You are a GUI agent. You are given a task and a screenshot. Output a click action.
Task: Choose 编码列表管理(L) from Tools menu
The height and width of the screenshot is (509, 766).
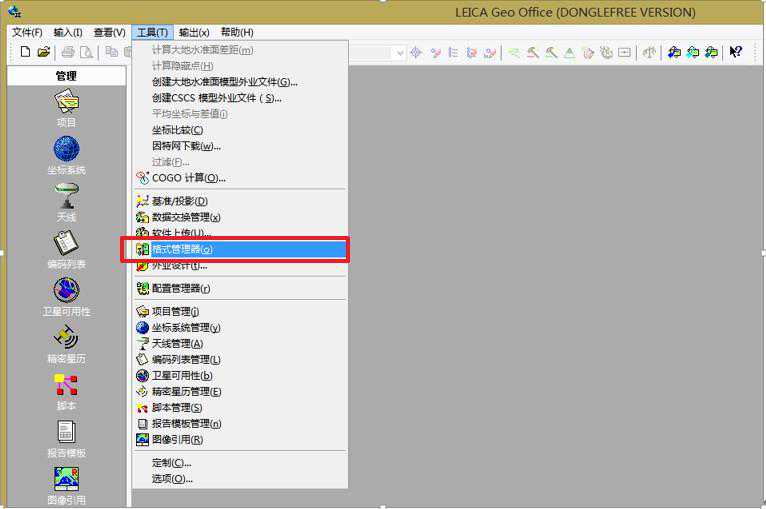(x=240, y=360)
